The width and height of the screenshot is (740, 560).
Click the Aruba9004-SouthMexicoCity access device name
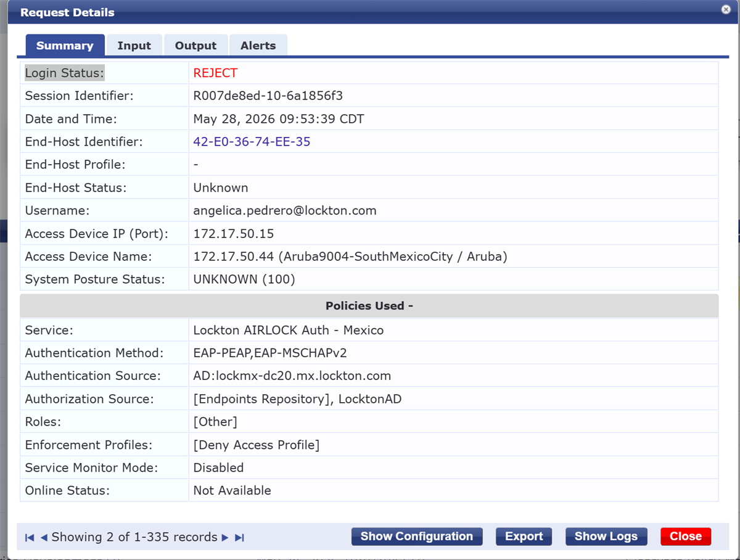pyautogui.click(x=350, y=257)
